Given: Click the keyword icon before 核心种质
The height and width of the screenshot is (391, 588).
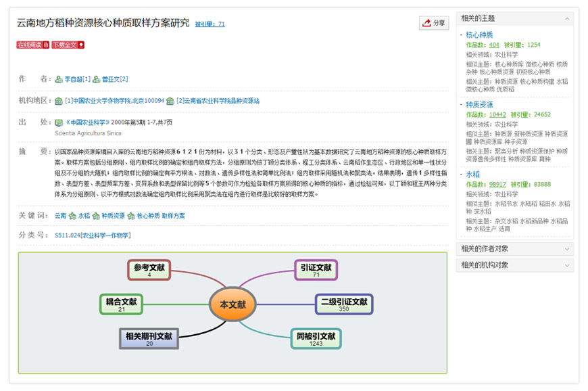Looking at the screenshot, I should [x=131, y=216].
